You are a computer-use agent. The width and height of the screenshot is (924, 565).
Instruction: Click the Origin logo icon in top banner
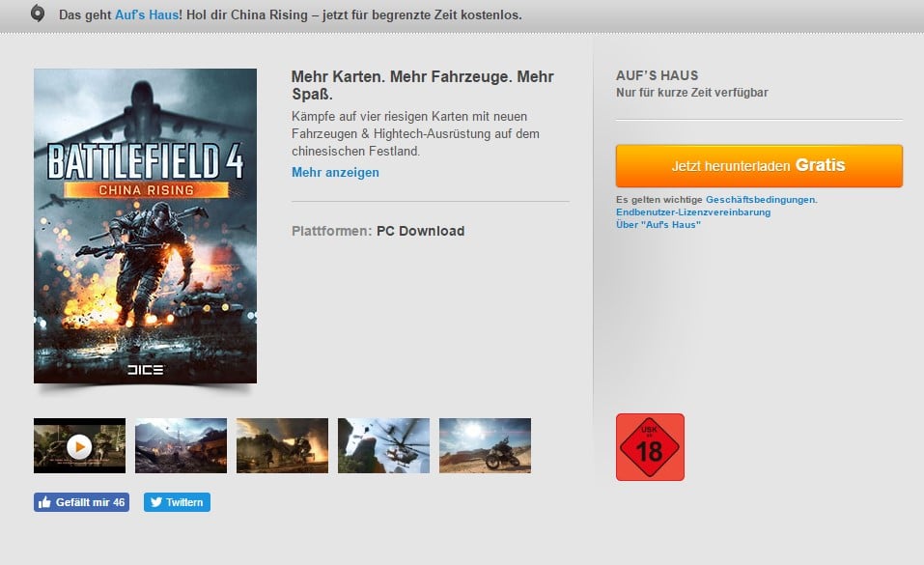(x=37, y=14)
